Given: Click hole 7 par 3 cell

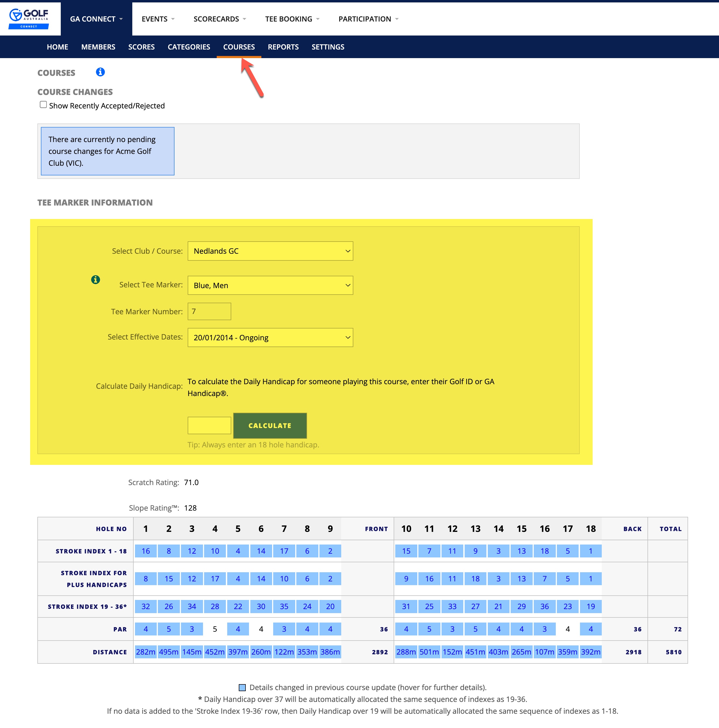Looking at the screenshot, I should pyautogui.click(x=284, y=629).
